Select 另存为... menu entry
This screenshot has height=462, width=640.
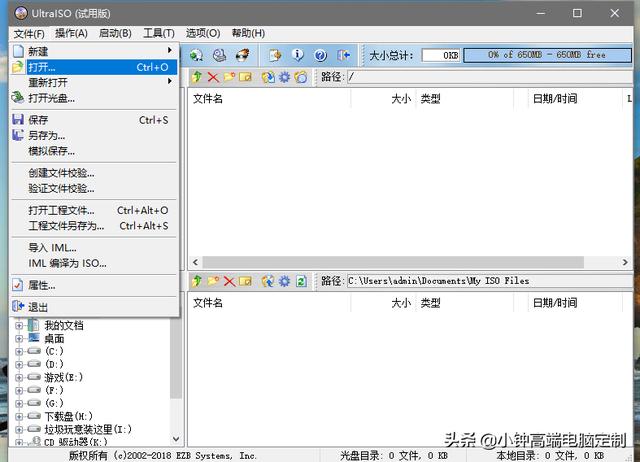tap(94, 135)
